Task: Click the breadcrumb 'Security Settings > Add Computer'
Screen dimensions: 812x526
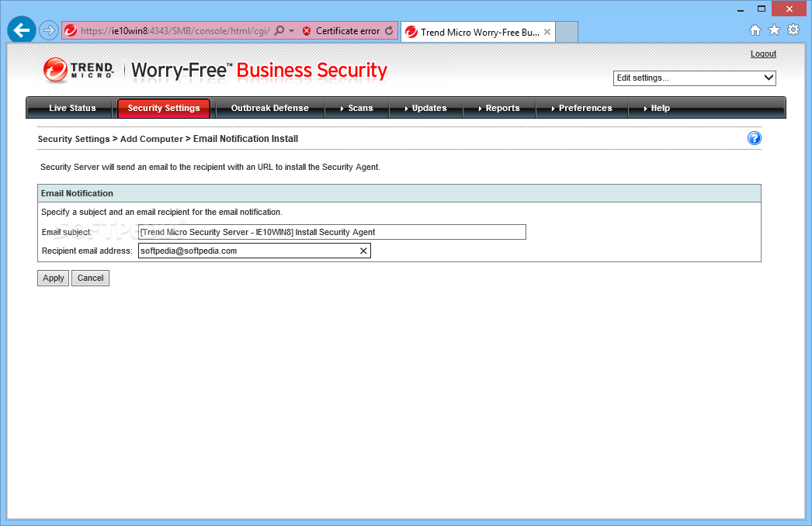Action: click(x=110, y=139)
